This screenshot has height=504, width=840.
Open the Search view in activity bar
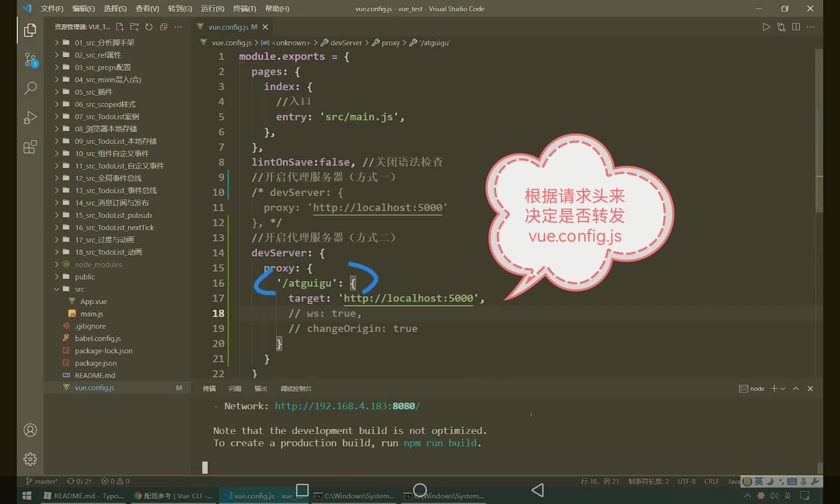pos(30,88)
